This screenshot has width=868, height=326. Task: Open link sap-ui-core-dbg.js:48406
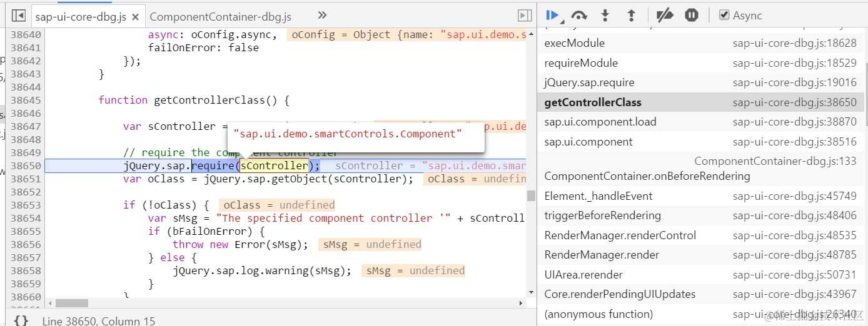pos(794,215)
